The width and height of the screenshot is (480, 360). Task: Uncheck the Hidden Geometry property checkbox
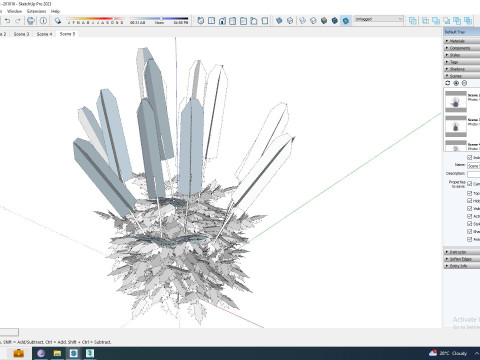point(470,201)
